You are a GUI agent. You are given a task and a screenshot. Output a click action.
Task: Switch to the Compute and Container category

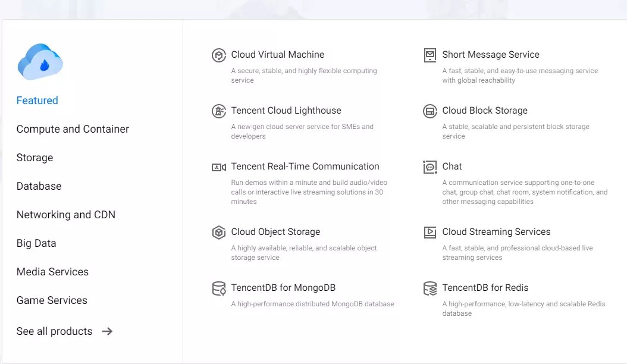[x=73, y=129]
